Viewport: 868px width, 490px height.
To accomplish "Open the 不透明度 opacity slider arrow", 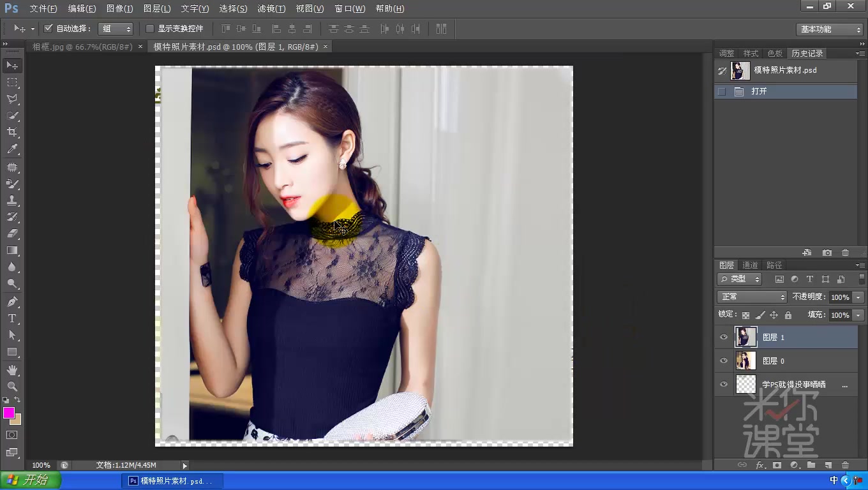I will click(x=858, y=297).
